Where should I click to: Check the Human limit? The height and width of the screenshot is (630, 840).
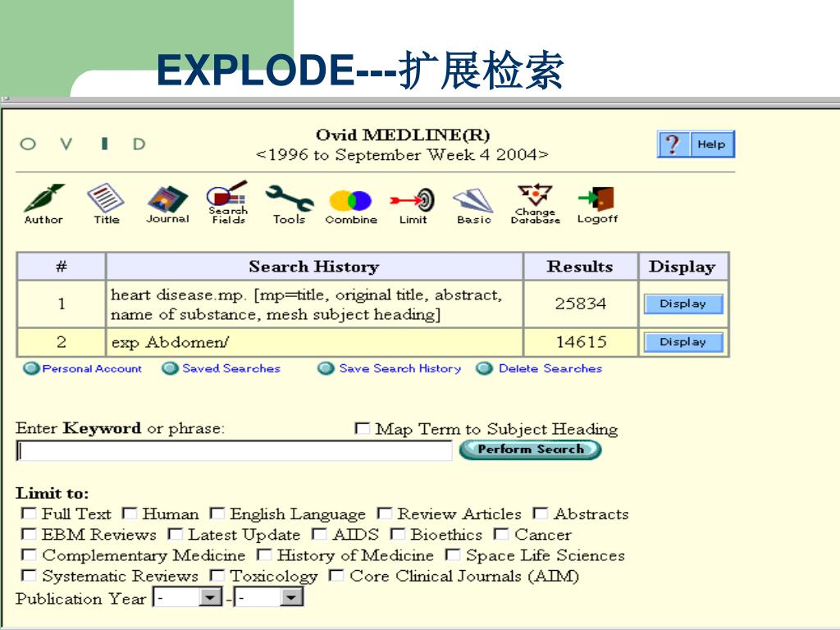[x=129, y=514]
